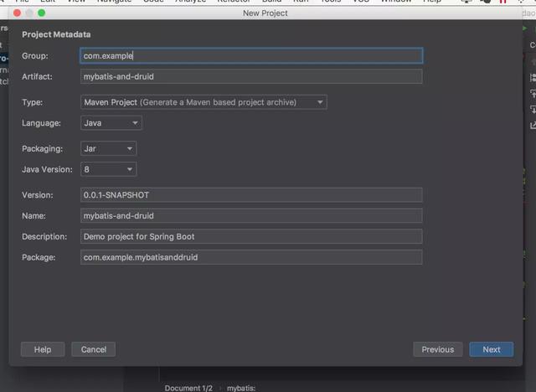Viewport: 536px width, 392px height.
Task: Click the Name input field
Action: [x=251, y=215]
